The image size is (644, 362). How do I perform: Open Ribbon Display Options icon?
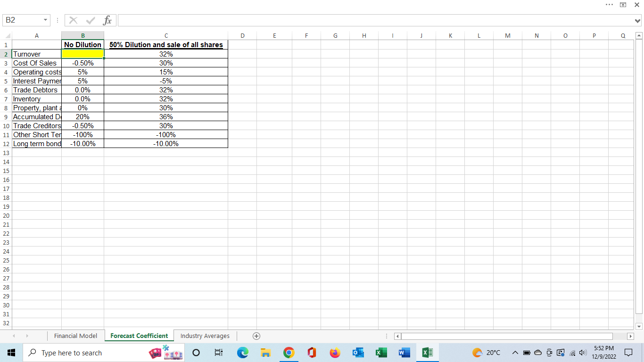click(623, 4)
